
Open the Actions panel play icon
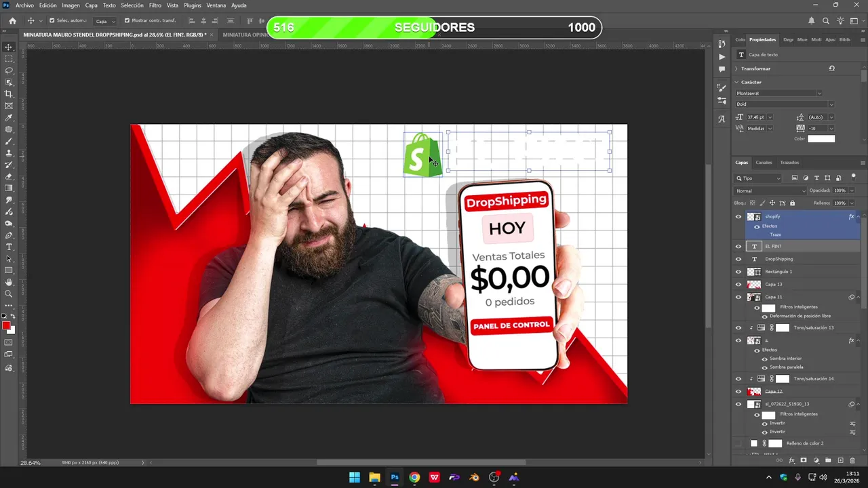(x=722, y=56)
